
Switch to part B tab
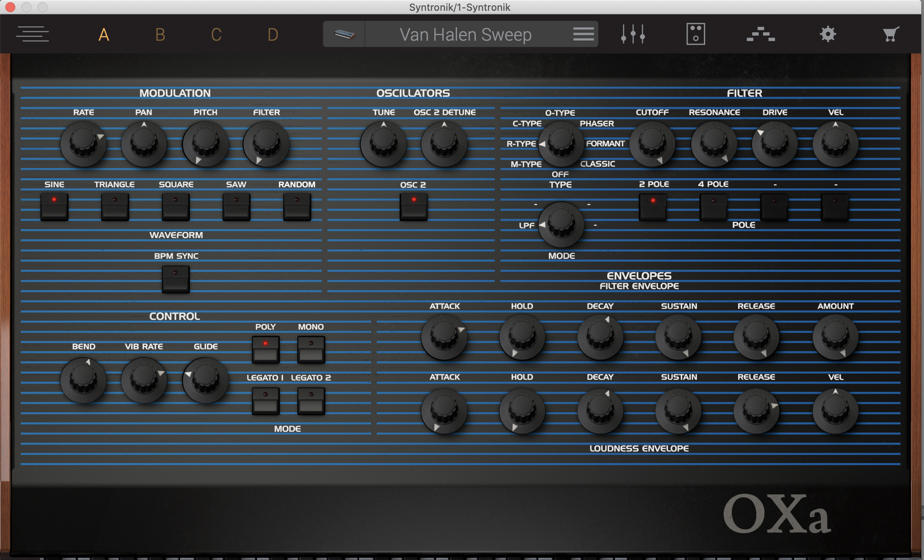[160, 34]
